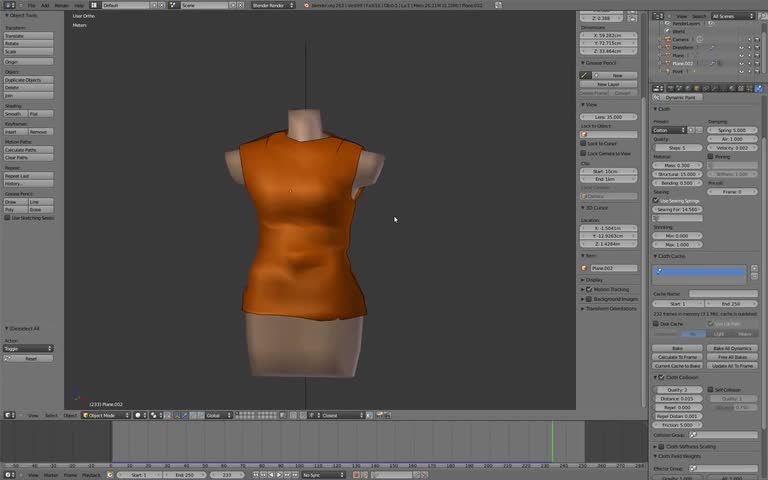Click the outliner editor type icon
Viewport: 768px width, 480px height.
[x=657, y=16]
